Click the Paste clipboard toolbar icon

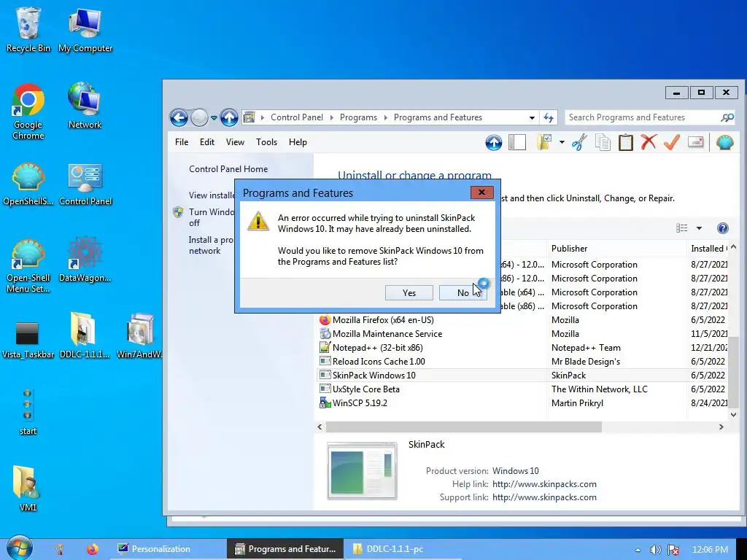(x=625, y=142)
